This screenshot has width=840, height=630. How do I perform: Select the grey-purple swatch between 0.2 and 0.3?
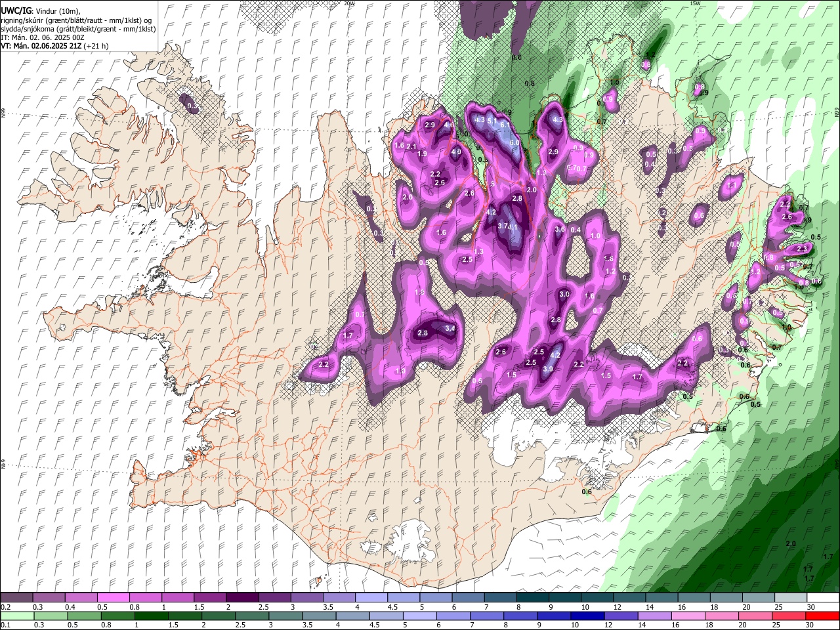pyautogui.click(x=16, y=598)
